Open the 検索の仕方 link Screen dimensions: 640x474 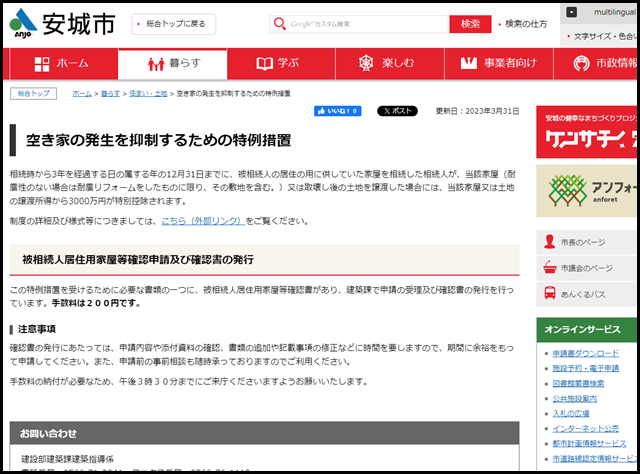tap(526, 24)
